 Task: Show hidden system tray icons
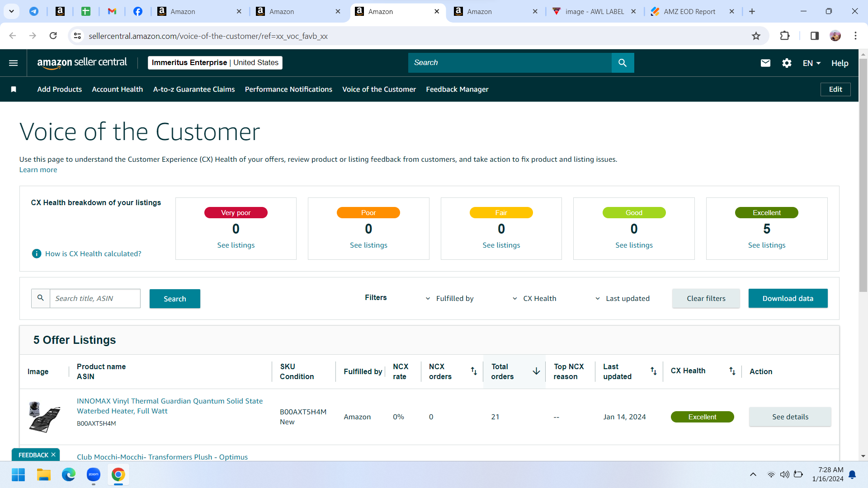pyautogui.click(x=753, y=474)
